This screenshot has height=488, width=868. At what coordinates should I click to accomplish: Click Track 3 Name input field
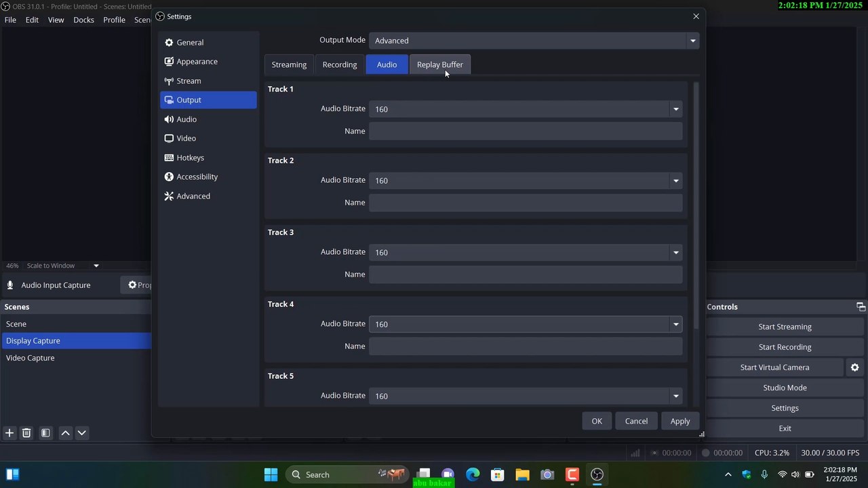526,274
